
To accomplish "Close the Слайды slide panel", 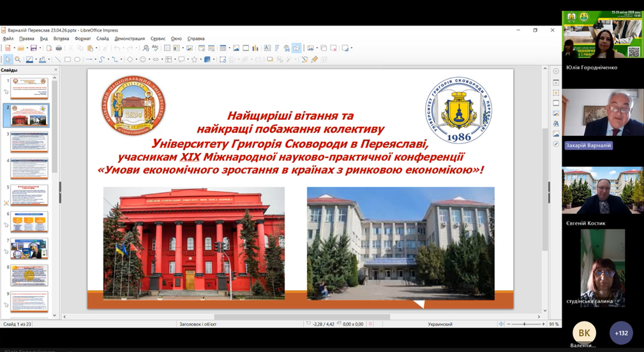I will [56, 70].
